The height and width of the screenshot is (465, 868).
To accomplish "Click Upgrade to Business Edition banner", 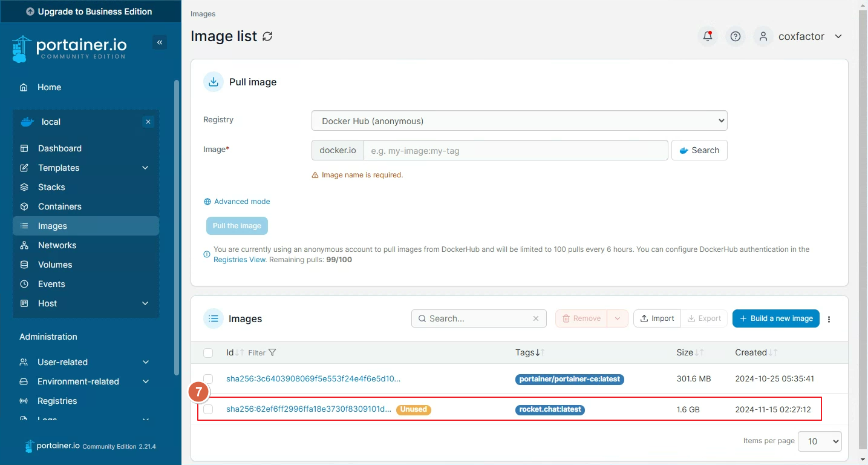I will coord(90,12).
